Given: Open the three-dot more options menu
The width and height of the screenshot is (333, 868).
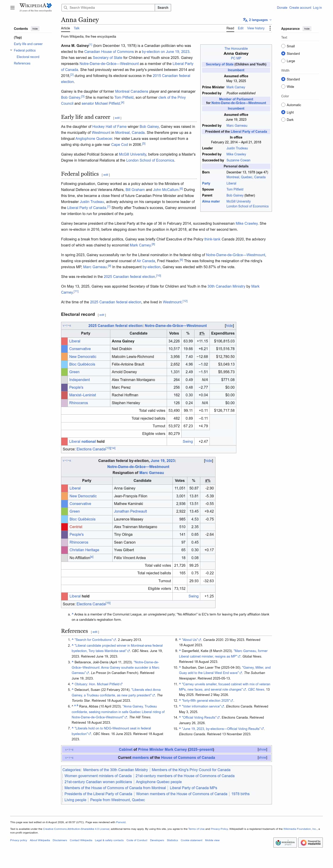Looking at the screenshot, I should [x=270, y=28].
